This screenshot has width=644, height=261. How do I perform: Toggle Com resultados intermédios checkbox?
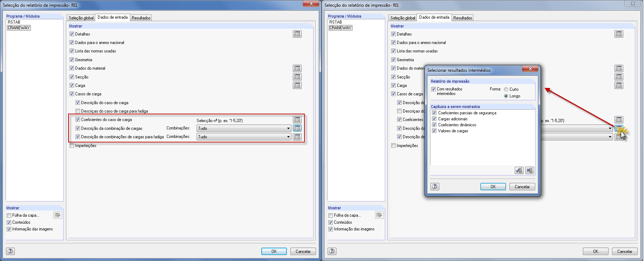coord(433,89)
